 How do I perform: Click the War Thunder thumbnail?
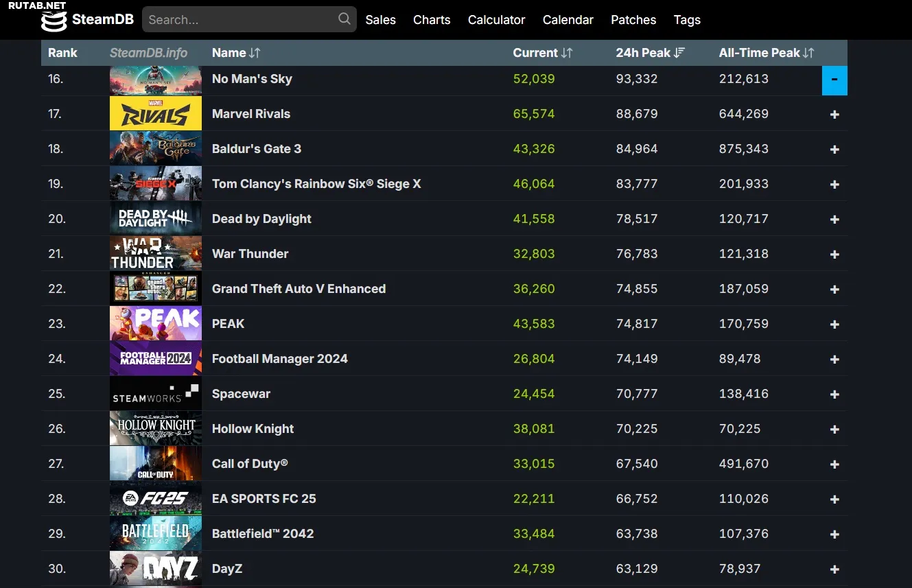pos(156,253)
